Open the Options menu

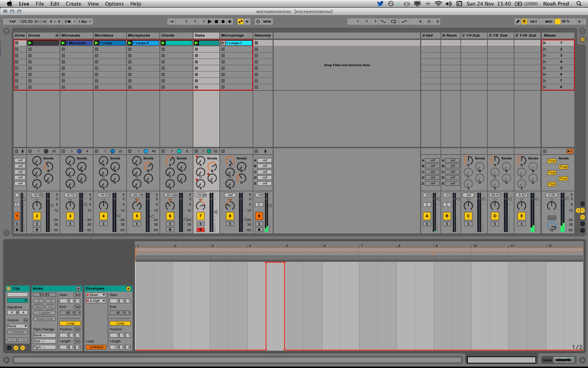pyautogui.click(x=114, y=4)
